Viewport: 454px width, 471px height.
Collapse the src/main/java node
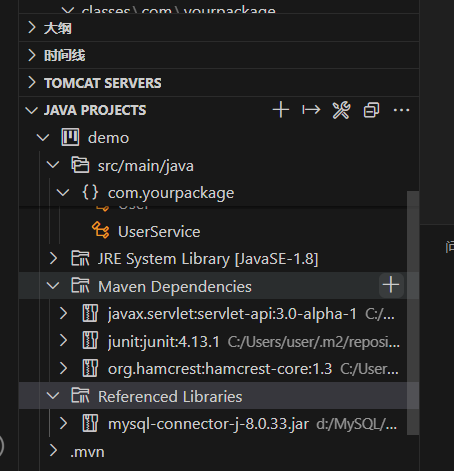53,165
